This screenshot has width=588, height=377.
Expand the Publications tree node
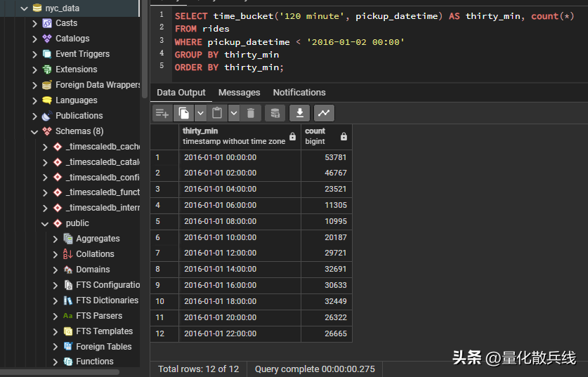coord(34,116)
